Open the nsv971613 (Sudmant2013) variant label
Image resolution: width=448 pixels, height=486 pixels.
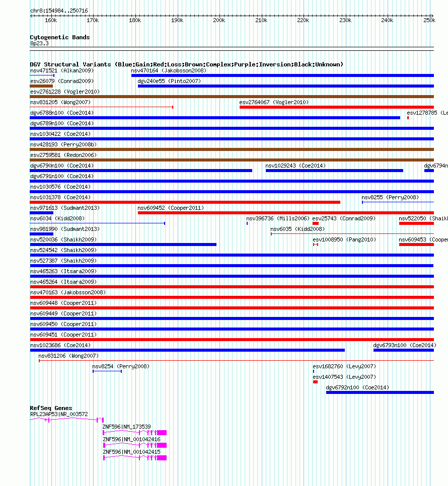click(65, 208)
